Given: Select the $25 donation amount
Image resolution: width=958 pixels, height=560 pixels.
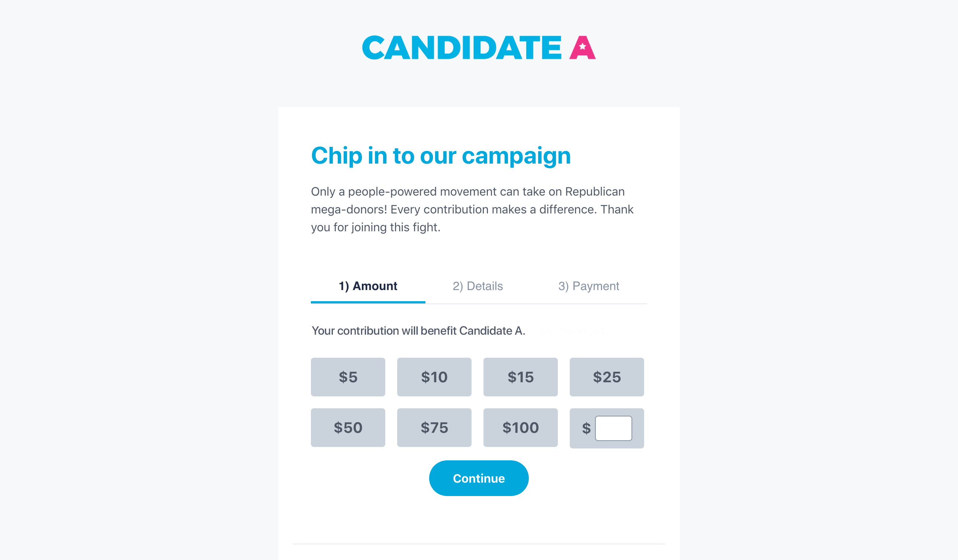Looking at the screenshot, I should (x=606, y=377).
